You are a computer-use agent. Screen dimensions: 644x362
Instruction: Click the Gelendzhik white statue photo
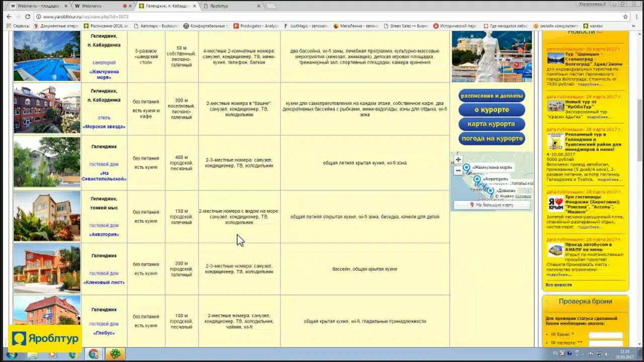click(x=492, y=57)
